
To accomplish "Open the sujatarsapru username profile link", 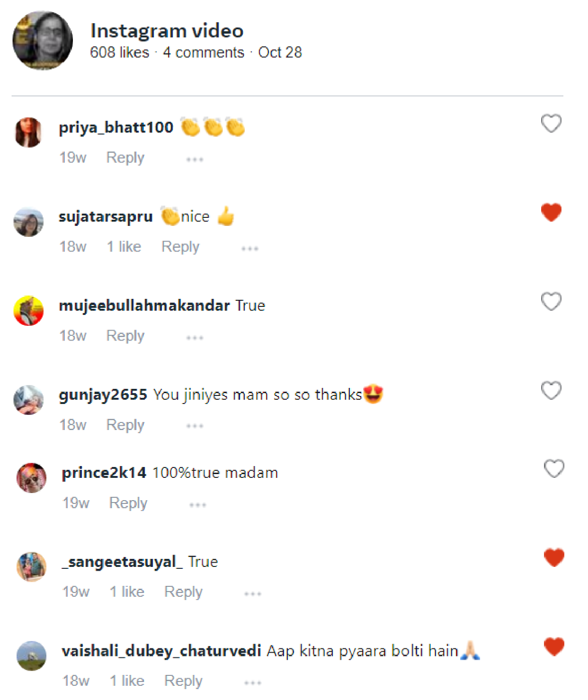I will click(106, 216).
